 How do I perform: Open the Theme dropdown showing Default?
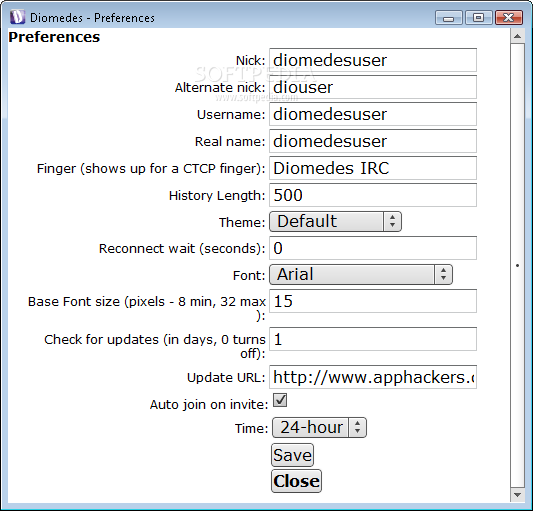coord(336,222)
